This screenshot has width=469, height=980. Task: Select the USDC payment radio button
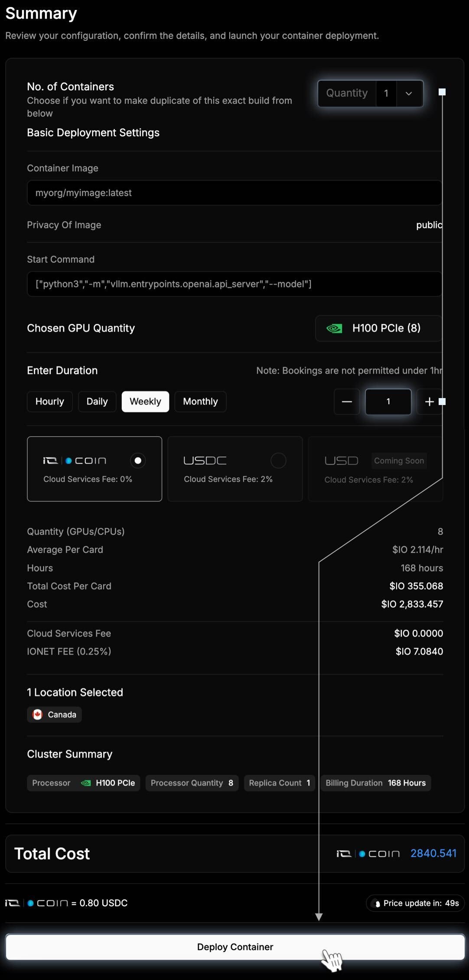278,461
